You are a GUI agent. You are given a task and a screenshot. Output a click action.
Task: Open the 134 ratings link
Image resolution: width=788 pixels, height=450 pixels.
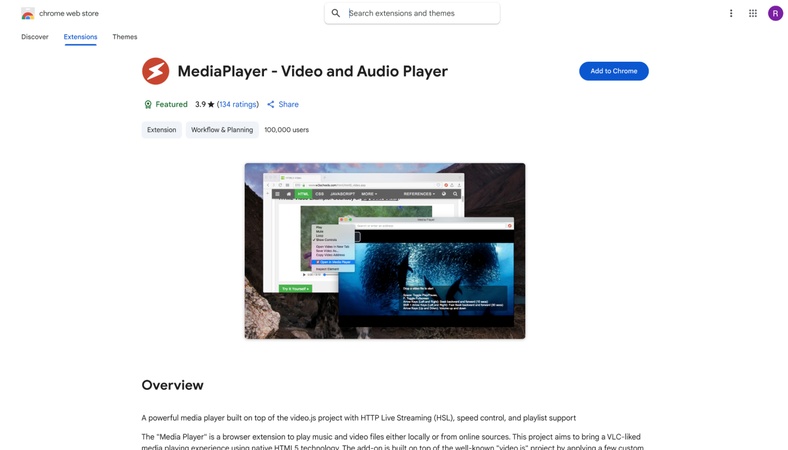point(238,105)
